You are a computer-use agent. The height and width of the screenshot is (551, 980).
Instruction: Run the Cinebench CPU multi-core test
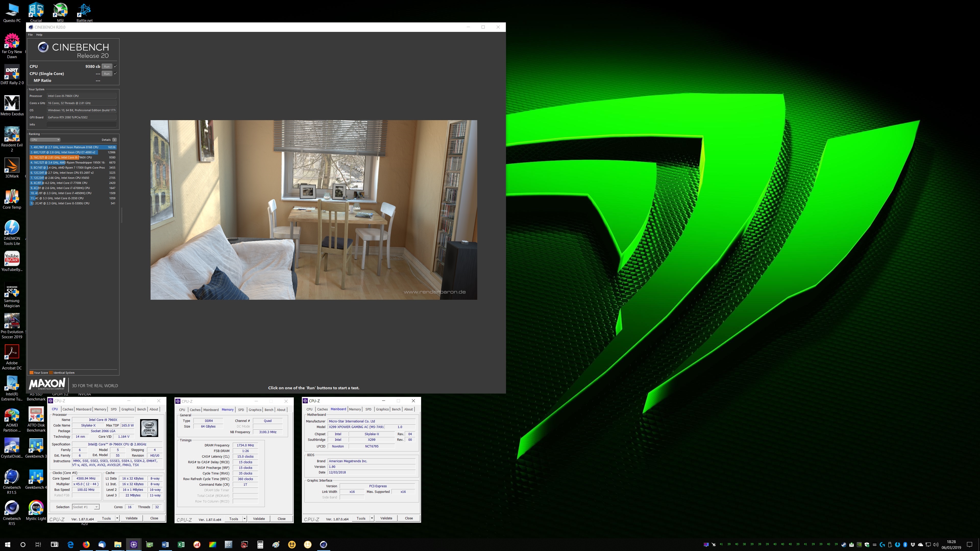(107, 67)
